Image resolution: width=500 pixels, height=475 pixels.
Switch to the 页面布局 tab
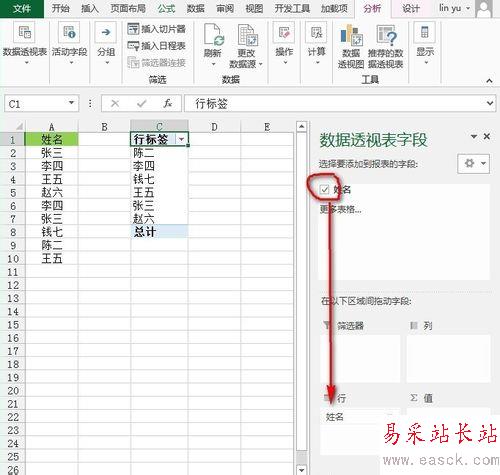pos(128,8)
